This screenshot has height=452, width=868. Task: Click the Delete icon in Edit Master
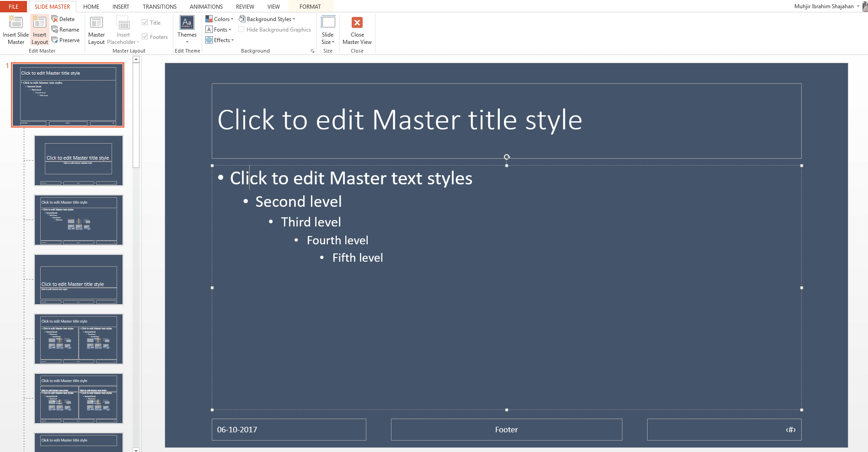coord(55,19)
